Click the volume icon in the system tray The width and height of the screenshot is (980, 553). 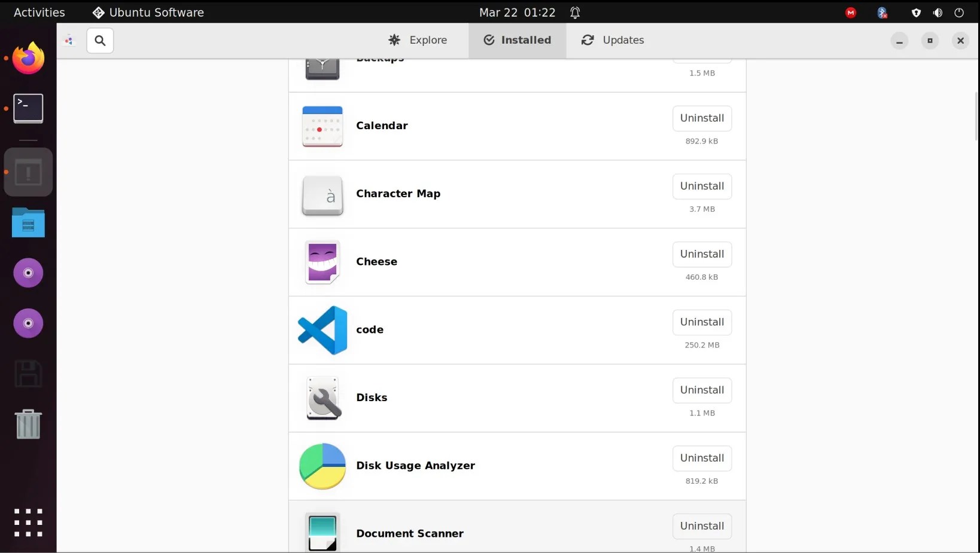(x=938, y=13)
